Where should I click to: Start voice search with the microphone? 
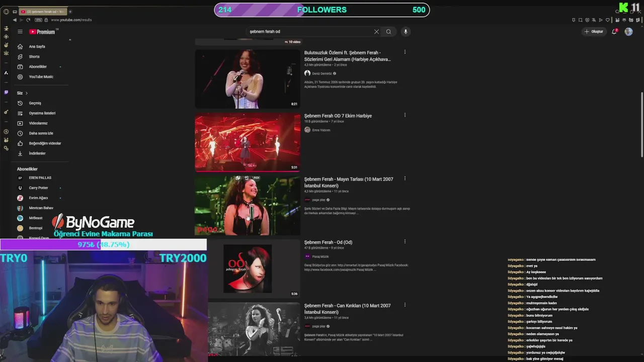tap(406, 32)
